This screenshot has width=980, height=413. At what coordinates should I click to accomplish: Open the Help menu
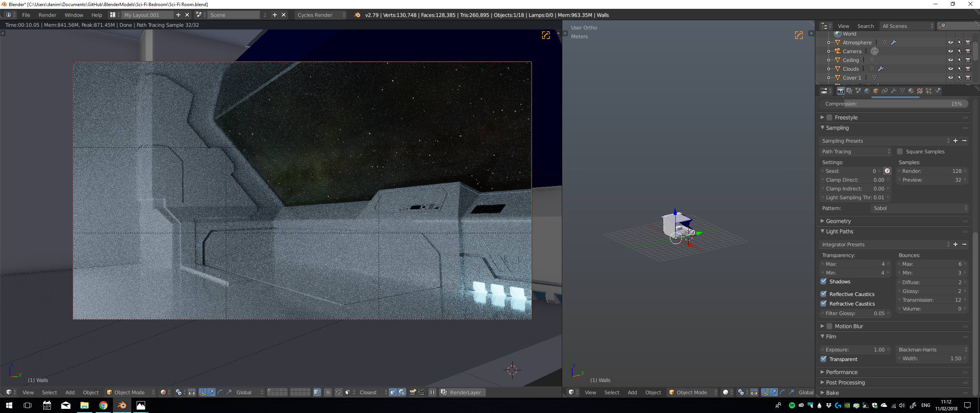click(96, 15)
